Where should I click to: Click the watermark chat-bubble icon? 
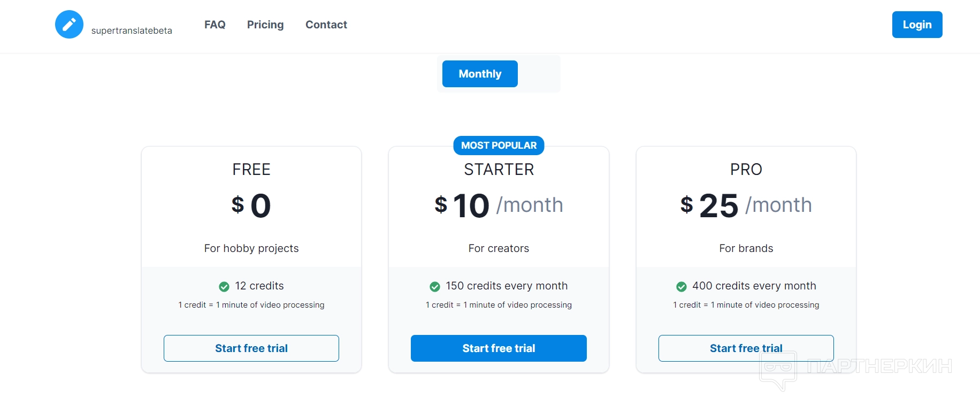click(x=778, y=369)
